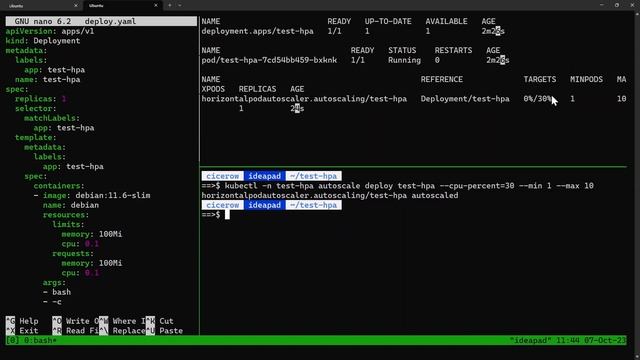Click the matchLabels: line in nano

tap(52, 118)
